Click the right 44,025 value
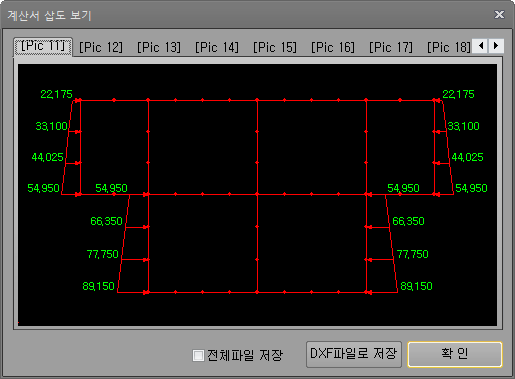The image size is (515, 379). click(x=467, y=157)
